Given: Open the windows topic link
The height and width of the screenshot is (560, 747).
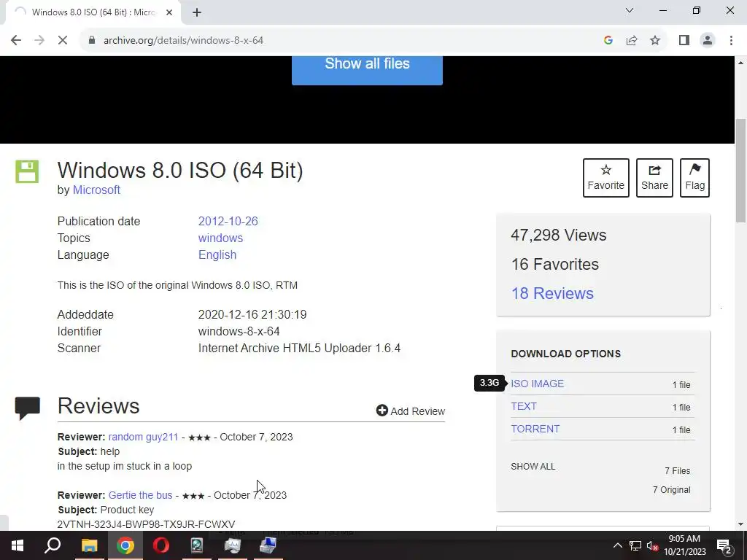Looking at the screenshot, I should tap(220, 238).
